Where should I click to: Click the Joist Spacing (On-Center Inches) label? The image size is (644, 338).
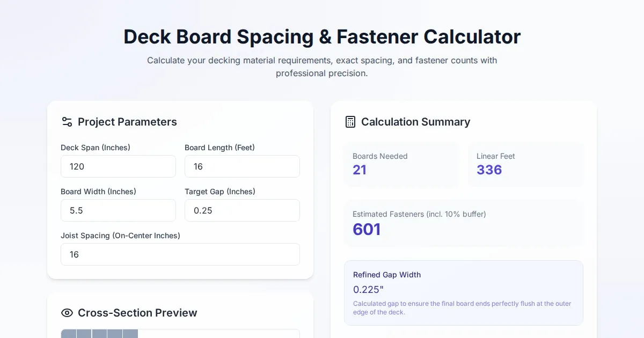(120, 236)
